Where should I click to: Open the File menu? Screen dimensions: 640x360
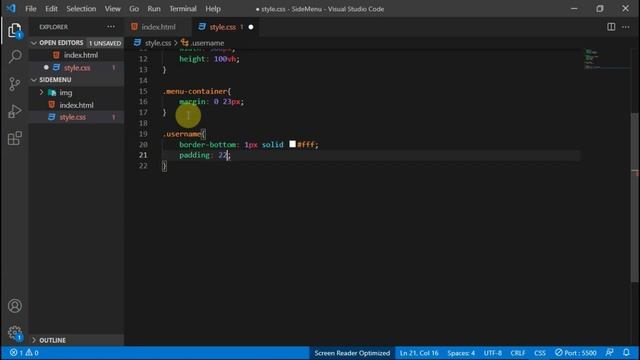pyautogui.click(x=31, y=9)
